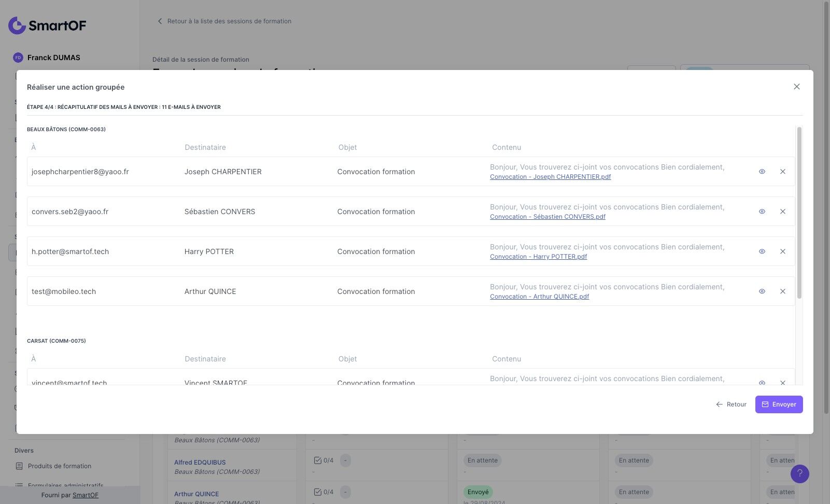The image size is (830, 504).
Task: Click the eye icon for Arthur QUINCE
Action: point(762,291)
